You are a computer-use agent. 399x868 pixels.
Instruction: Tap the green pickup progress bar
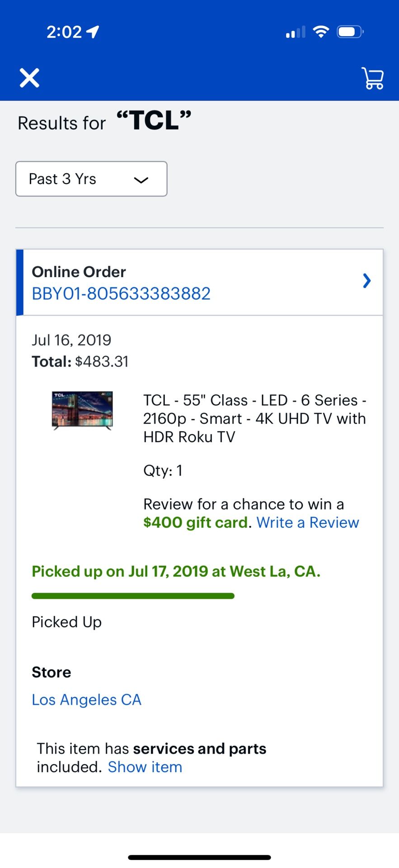[x=133, y=596]
